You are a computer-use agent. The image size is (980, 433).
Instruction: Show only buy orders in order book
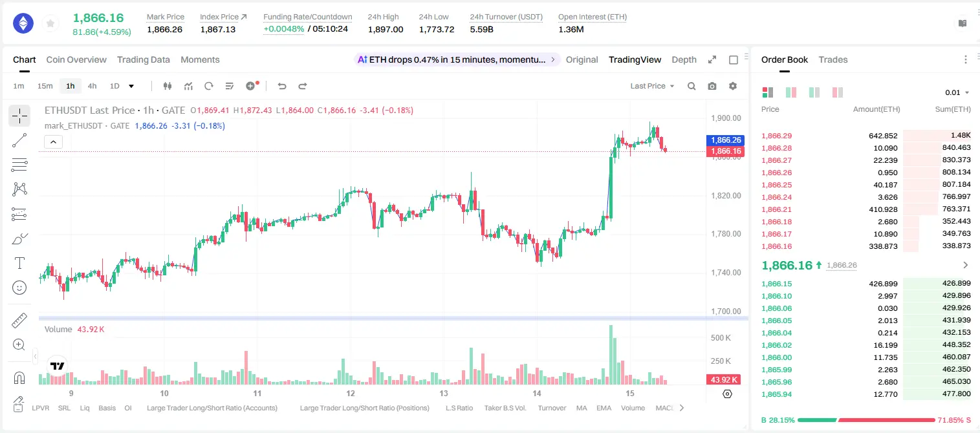pos(814,92)
